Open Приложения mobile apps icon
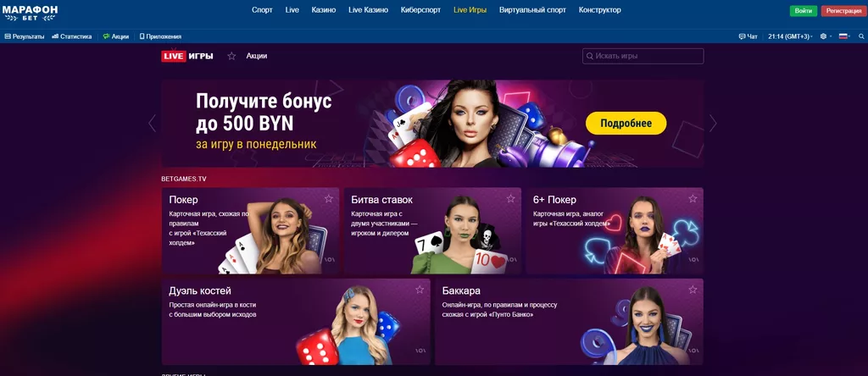Viewport: 868px width, 376px height. tap(142, 36)
